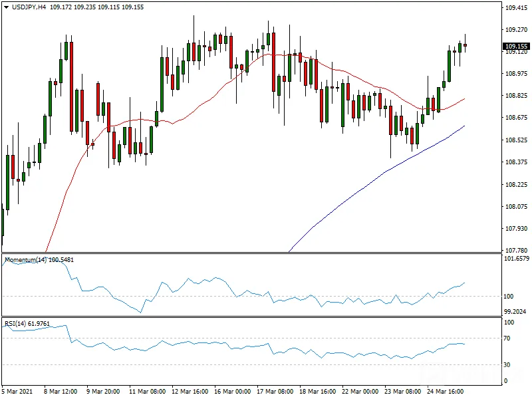Select the blue long-term moving average line
Image resolution: width=532 pixels, height=399 pixels.
[373, 184]
